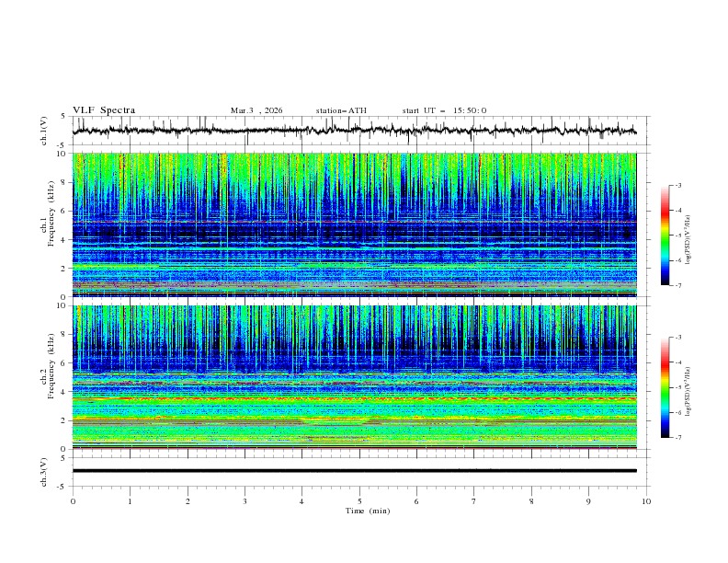Click the "ch.1(V)" waveform axis label
The height and width of the screenshot is (563, 728).
tap(44, 131)
